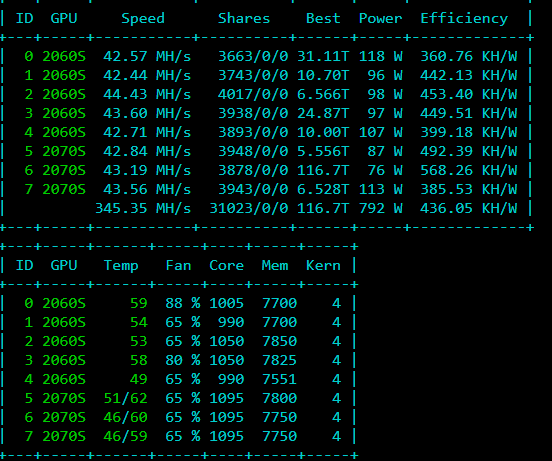552x461 pixels.
Task: Click the Temp column header
Action: 121,266
